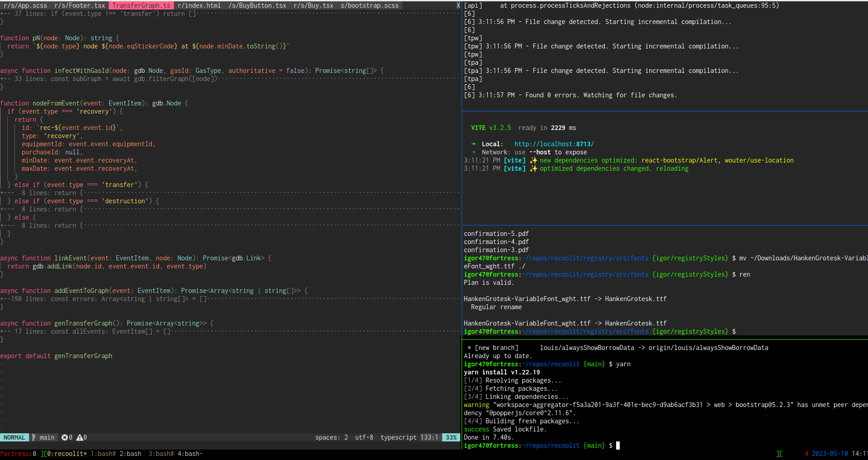Click the green arrow beside Local

point(473,144)
